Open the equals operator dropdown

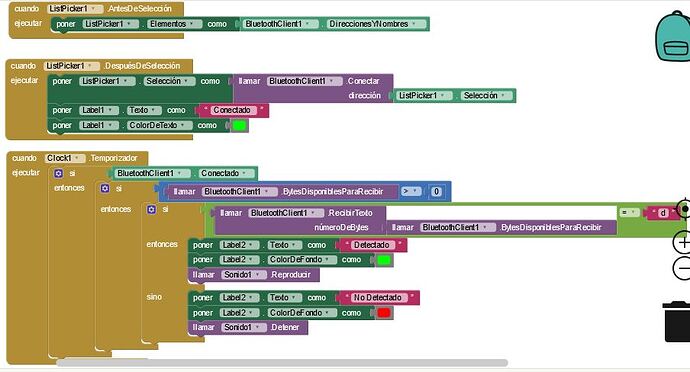coord(629,213)
